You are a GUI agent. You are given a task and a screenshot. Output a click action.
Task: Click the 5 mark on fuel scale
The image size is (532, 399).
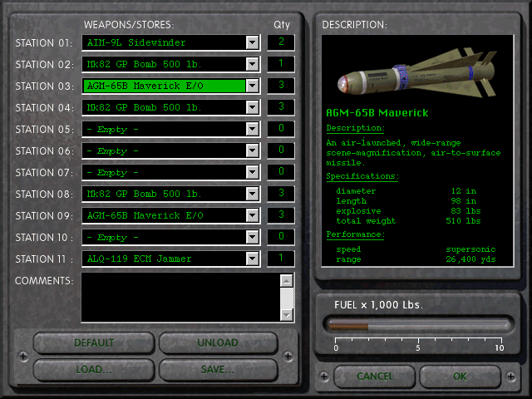[x=418, y=347]
